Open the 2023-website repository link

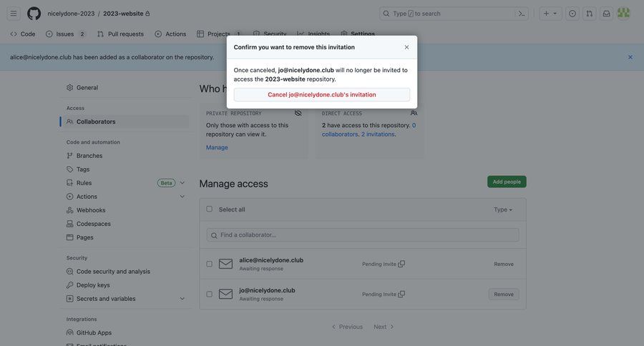coord(123,14)
